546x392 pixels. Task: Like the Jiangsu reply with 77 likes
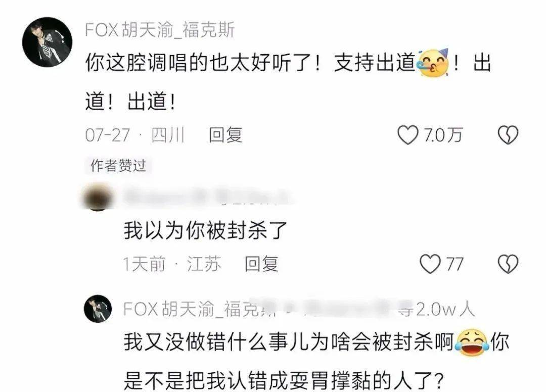pyautogui.click(x=430, y=264)
